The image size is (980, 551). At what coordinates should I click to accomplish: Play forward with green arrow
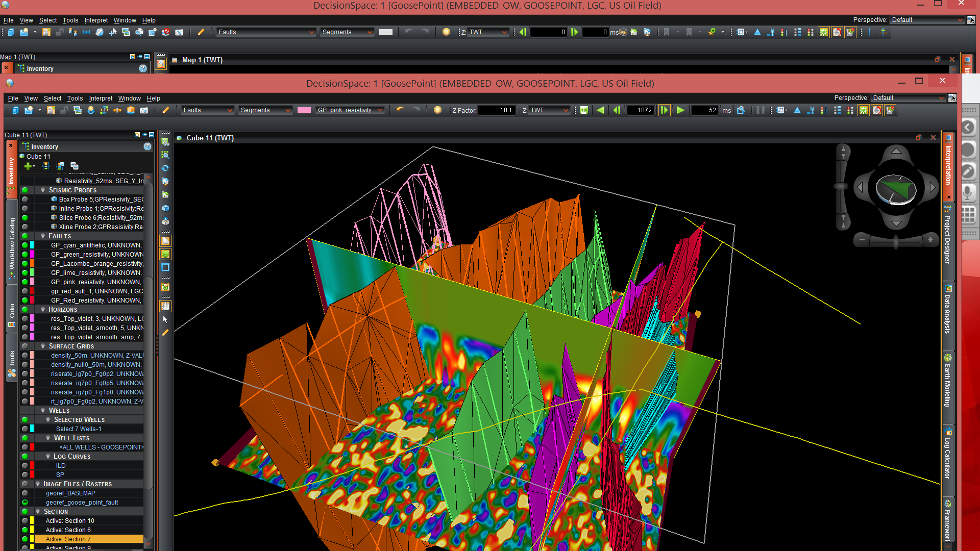coord(680,110)
